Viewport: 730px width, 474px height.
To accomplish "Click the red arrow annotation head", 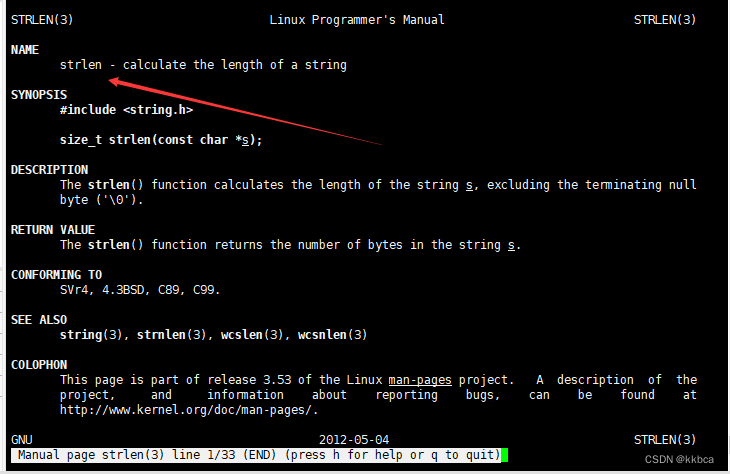I will [x=115, y=82].
